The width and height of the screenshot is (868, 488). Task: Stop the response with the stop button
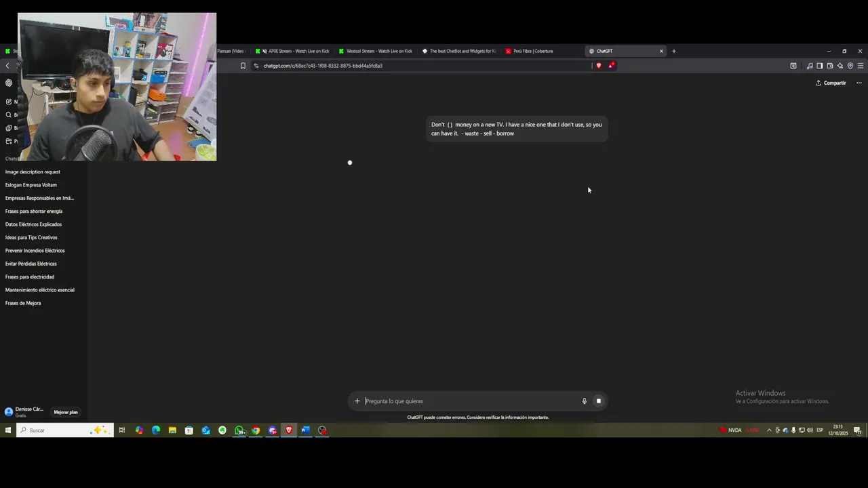(x=599, y=401)
